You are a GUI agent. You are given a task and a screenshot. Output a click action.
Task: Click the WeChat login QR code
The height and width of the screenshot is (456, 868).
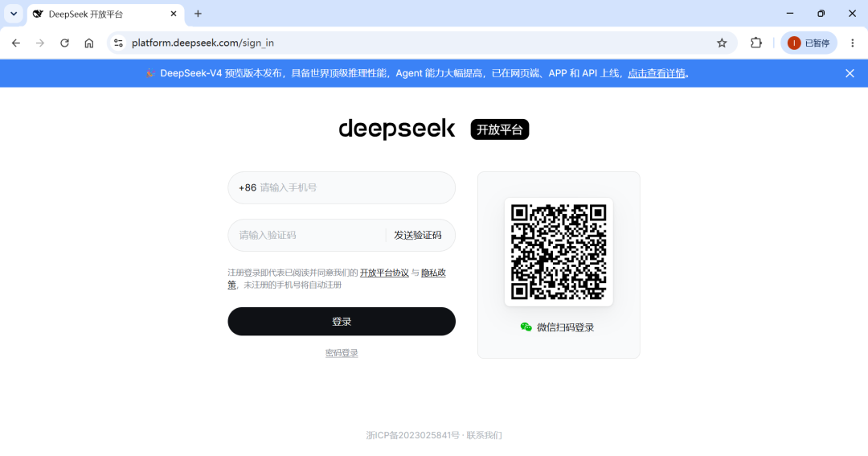coord(559,252)
